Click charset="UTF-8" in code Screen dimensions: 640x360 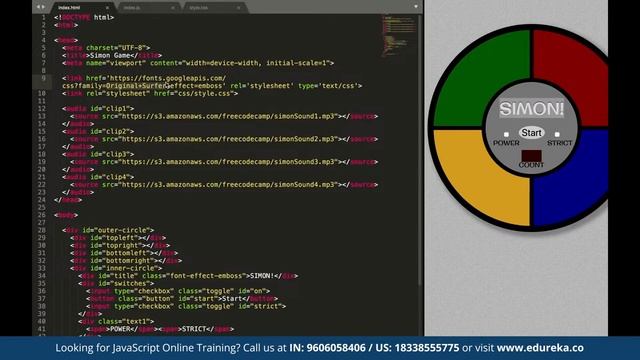point(116,48)
